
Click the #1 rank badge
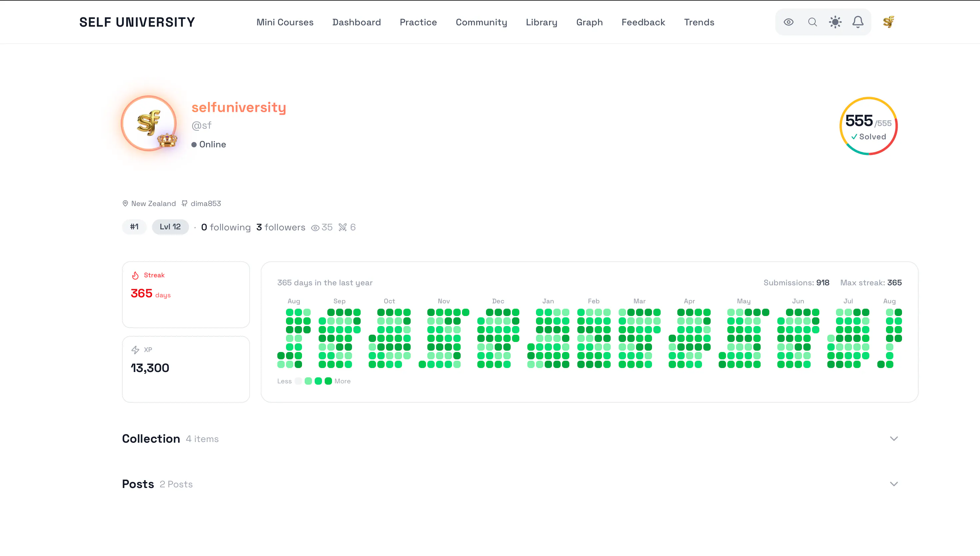[134, 227]
